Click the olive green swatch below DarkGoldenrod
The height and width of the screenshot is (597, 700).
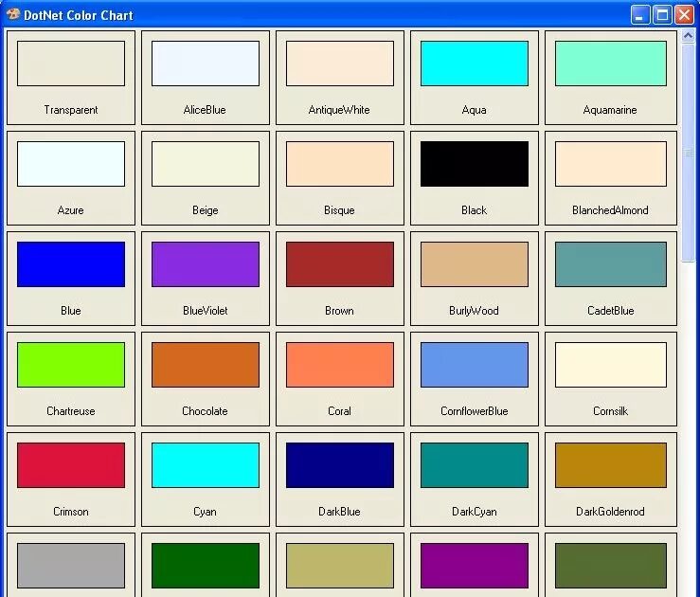point(611,566)
